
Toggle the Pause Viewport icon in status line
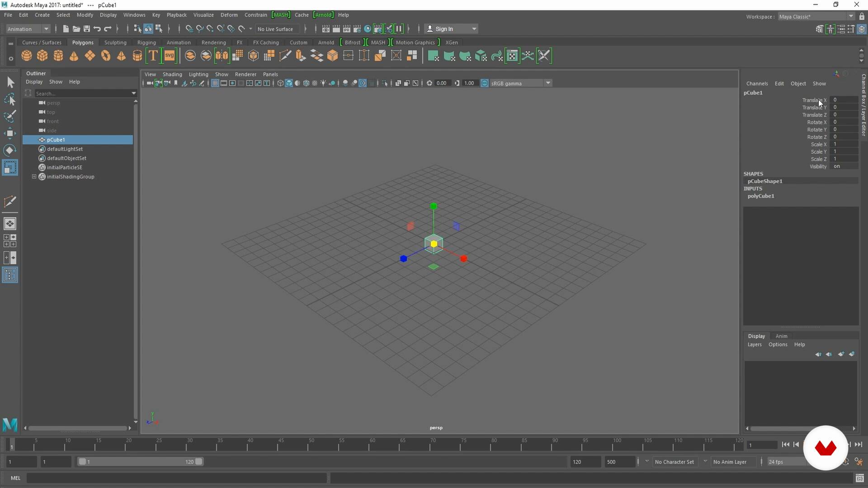point(399,29)
